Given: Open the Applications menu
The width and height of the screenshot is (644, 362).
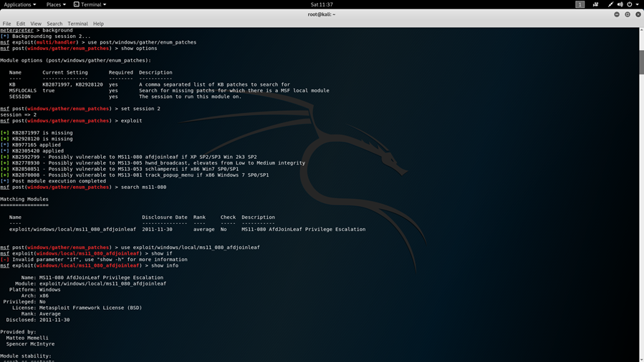Looking at the screenshot, I should (20, 4).
